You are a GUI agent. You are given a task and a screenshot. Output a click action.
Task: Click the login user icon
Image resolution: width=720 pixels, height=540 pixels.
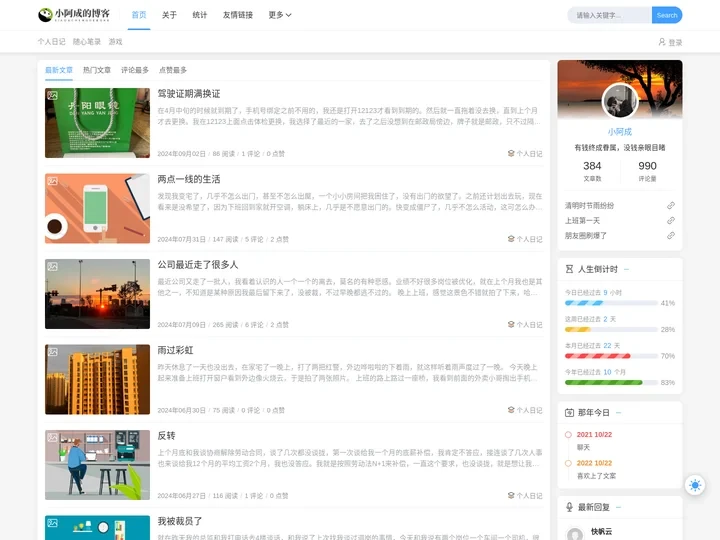click(x=662, y=42)
